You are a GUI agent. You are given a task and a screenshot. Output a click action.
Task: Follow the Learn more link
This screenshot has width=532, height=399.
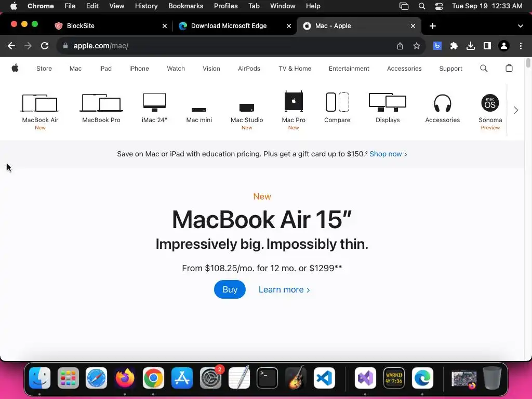tap(284, 289)
